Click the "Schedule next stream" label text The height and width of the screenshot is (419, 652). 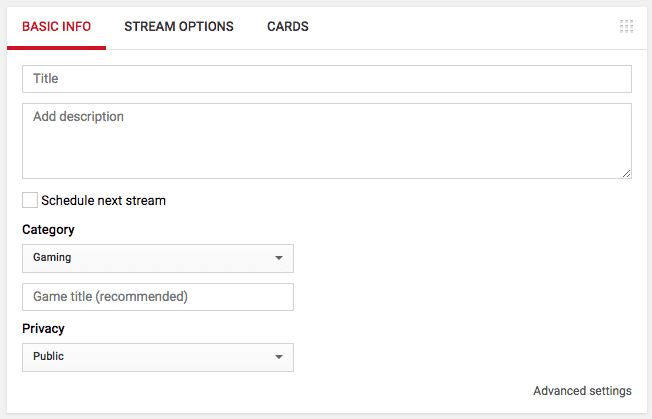click(x=103, y=201)
